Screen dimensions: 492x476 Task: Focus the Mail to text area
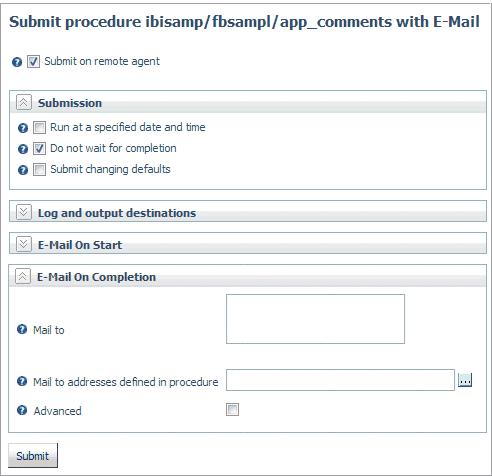pyautogui.click(x=315, y=319)
